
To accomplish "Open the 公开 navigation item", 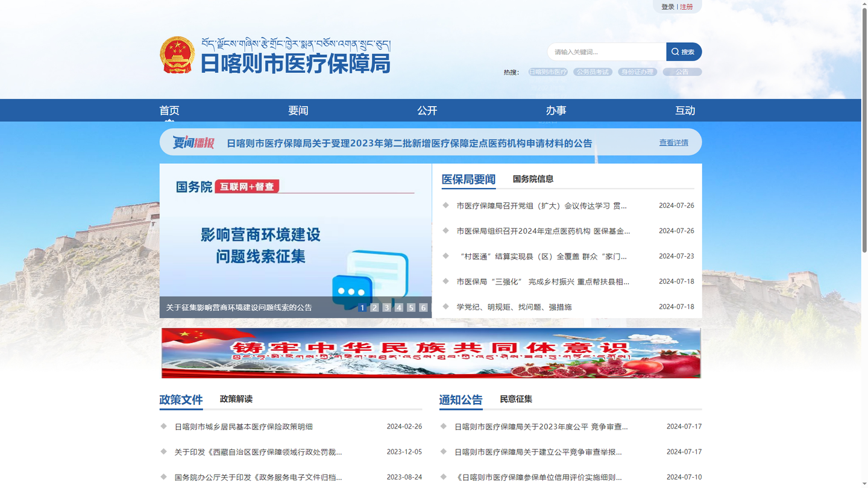I will click(x=427, y=110).
